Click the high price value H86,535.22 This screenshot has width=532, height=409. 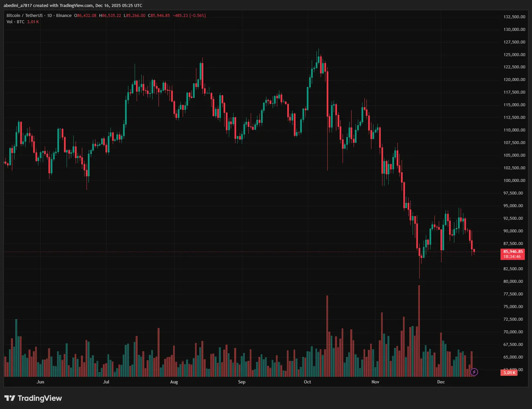pos(110,16)
